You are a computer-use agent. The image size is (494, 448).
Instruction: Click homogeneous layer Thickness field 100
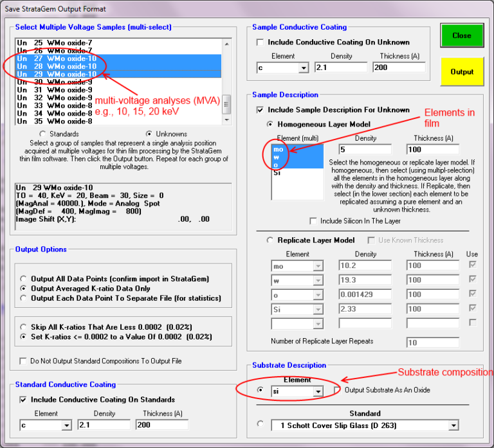[x=432, y=150]
